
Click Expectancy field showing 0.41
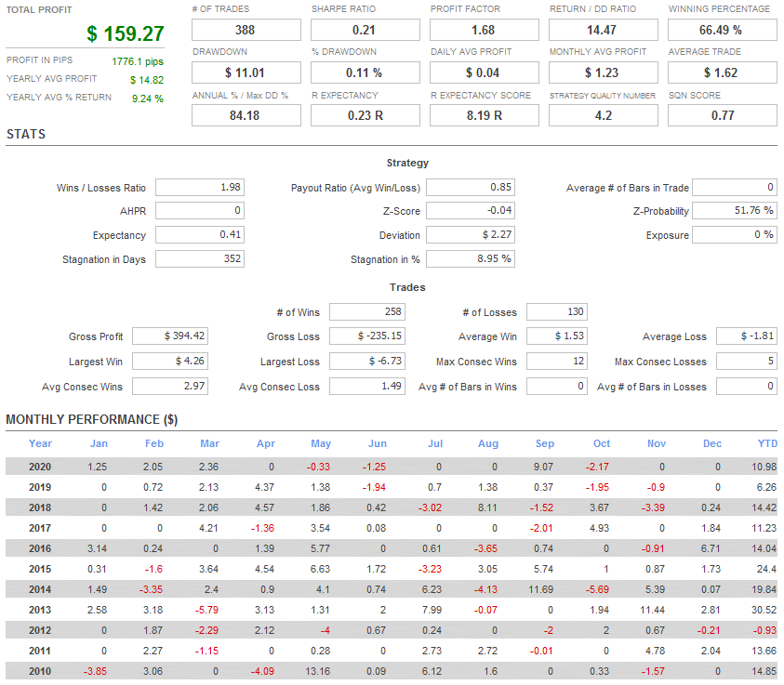click(x=200, y=234)
